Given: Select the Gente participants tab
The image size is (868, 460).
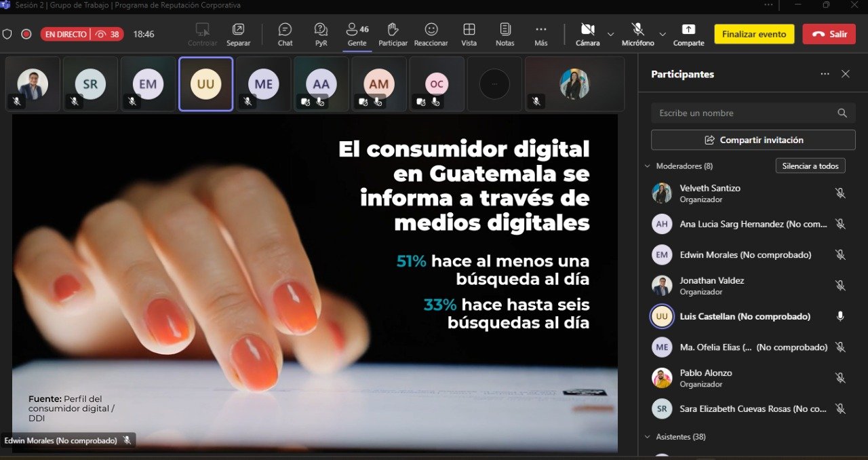Looking at the screenshot, I should pos(357,34).
